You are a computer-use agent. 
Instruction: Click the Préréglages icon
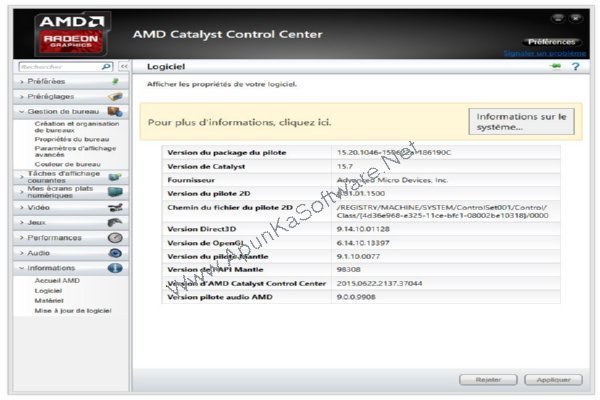115,96
